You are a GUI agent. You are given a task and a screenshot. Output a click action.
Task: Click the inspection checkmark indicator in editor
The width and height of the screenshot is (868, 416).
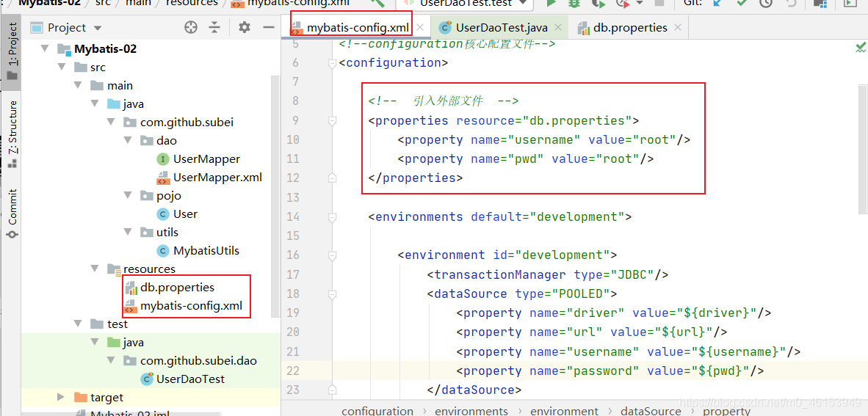pyautogui.click(x=860, y=48)
